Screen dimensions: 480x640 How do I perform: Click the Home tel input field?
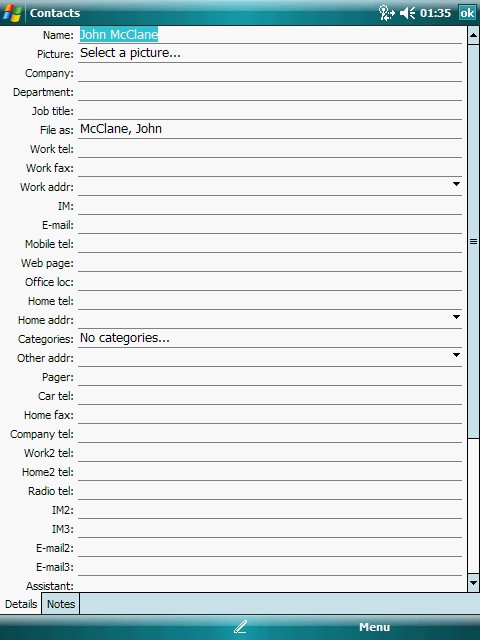(270, 300)
